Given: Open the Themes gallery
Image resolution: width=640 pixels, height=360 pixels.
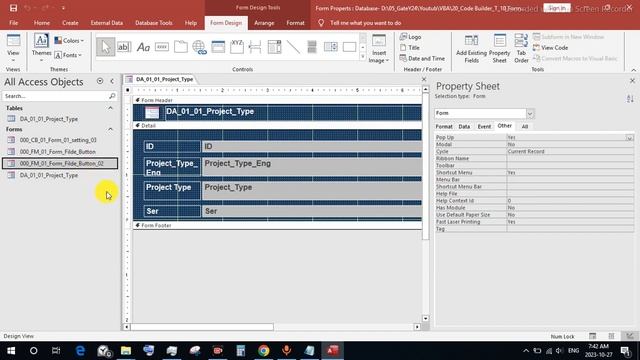Looking at the screenshot, I should tap(41, 48).
